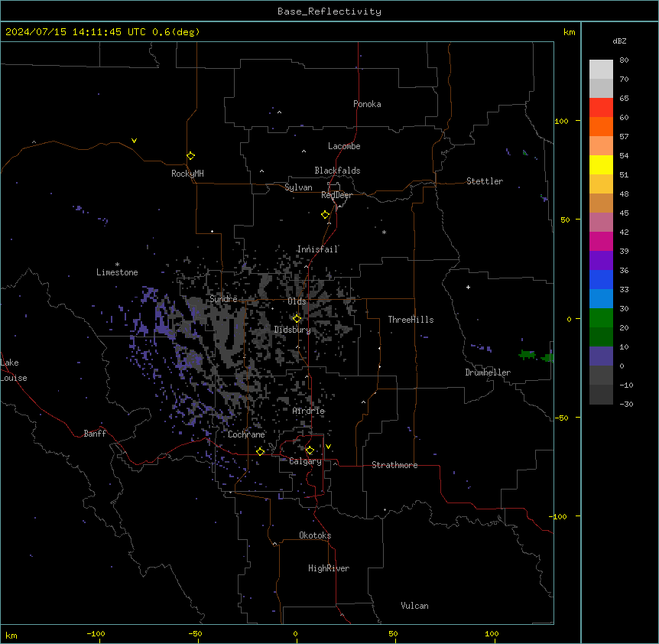Click the Stettler city label
This screenshot has width=659, height=644.
coord(485,181)
